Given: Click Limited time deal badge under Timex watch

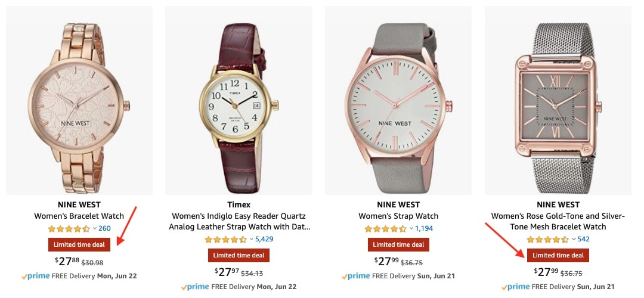Looking at the screenshot, I should point(239,255).
